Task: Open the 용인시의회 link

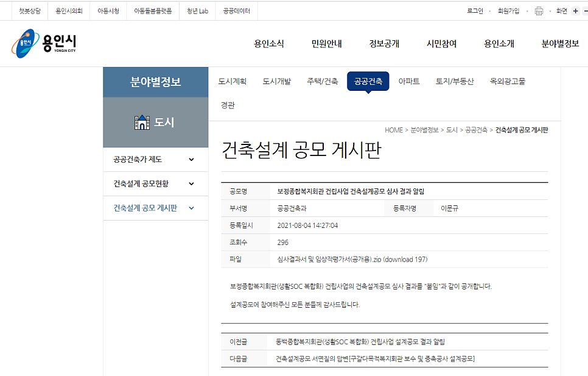Action: click(69, 11)
